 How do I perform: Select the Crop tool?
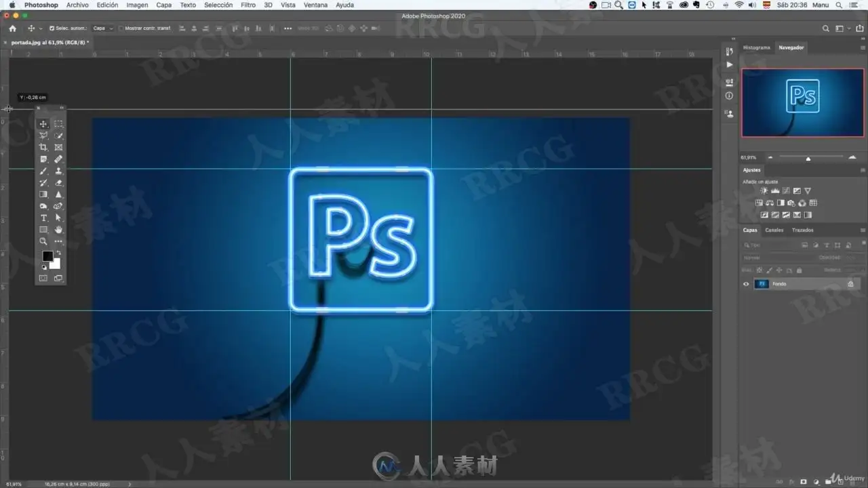tap(43, 147)
